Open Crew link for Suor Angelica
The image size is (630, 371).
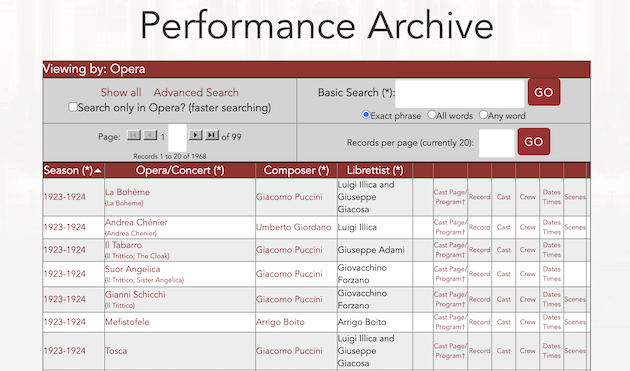click(x=528, y=274)
